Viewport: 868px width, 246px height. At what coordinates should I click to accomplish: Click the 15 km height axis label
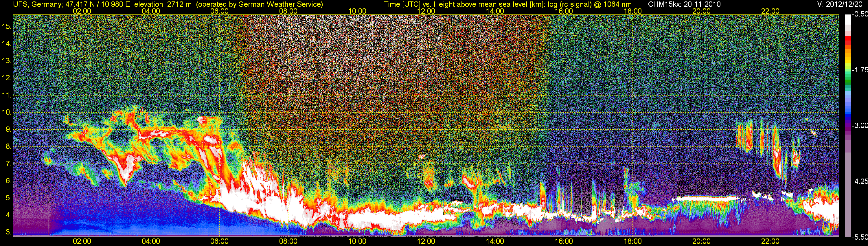tap(6, 26)
